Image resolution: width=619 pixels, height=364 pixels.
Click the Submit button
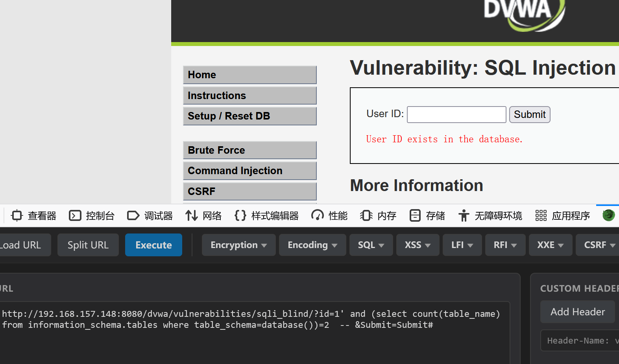tap(530, 114)
